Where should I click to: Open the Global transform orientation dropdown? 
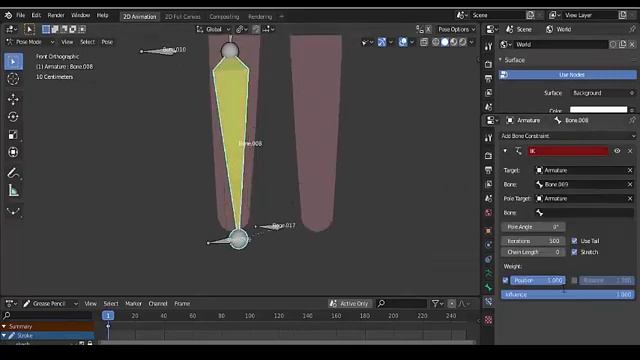click(x=213, y=29)
